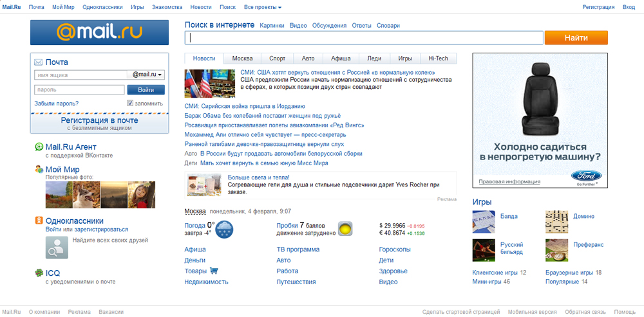Open the husky dog popular photo

86,195
